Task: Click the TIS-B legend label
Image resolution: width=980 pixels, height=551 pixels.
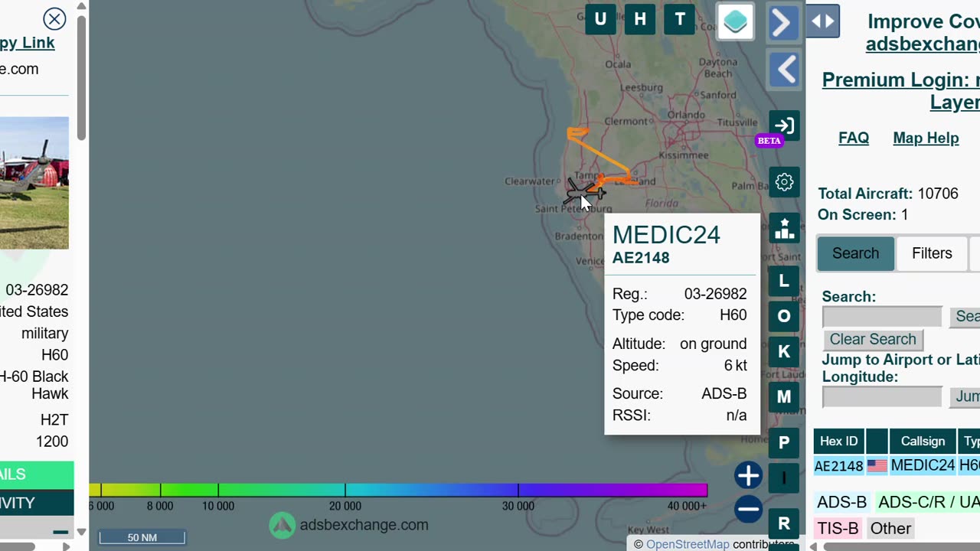Action: (x=838, y=528)
